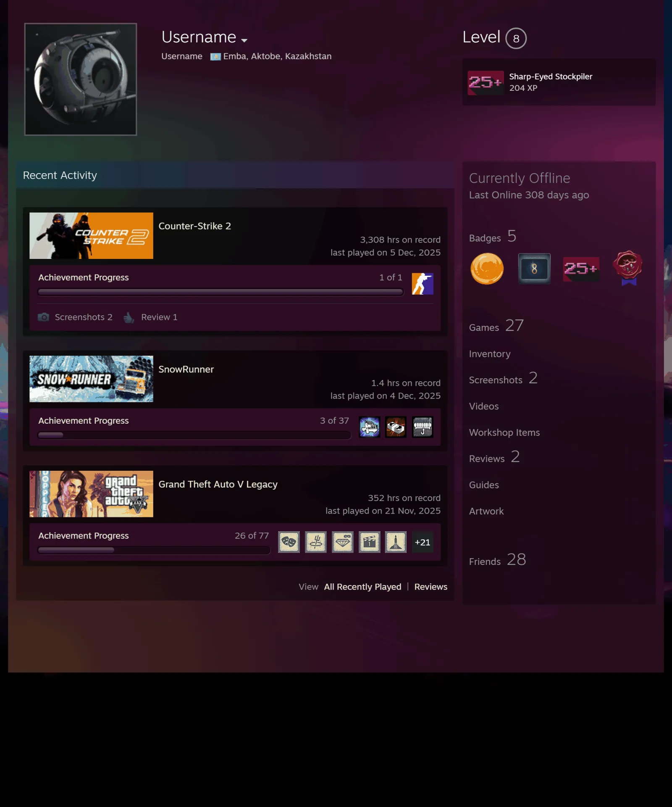Open the Counter-Strike 2 achievement icon
672x807 pixels.
(422, 284)
